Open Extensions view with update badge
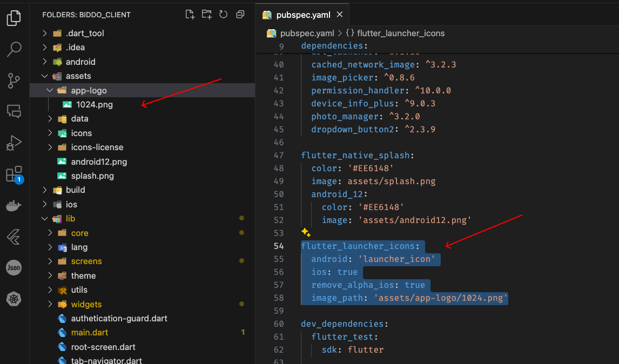This screenshot has height=364, width=619. pos(14,174)
